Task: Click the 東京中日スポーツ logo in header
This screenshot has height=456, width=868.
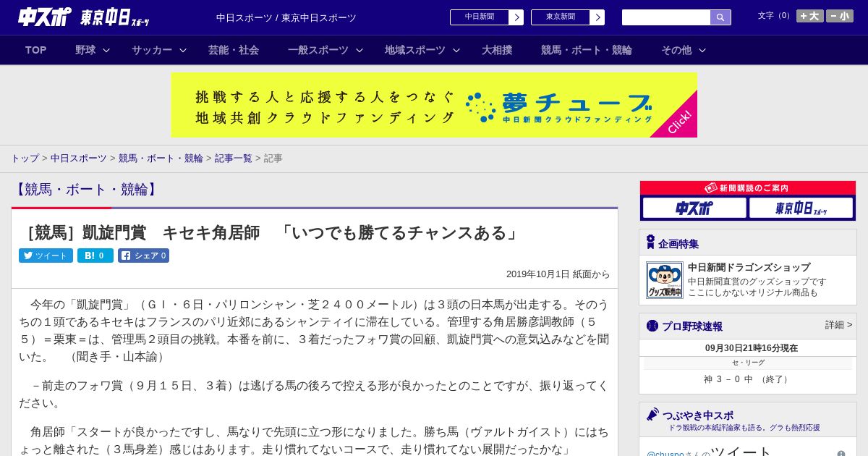Action: click(115, 17)
